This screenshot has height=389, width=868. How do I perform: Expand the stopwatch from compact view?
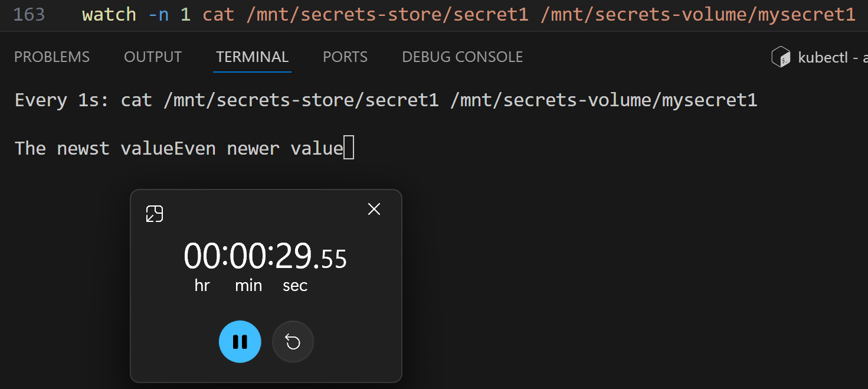[x=155, y=214]
